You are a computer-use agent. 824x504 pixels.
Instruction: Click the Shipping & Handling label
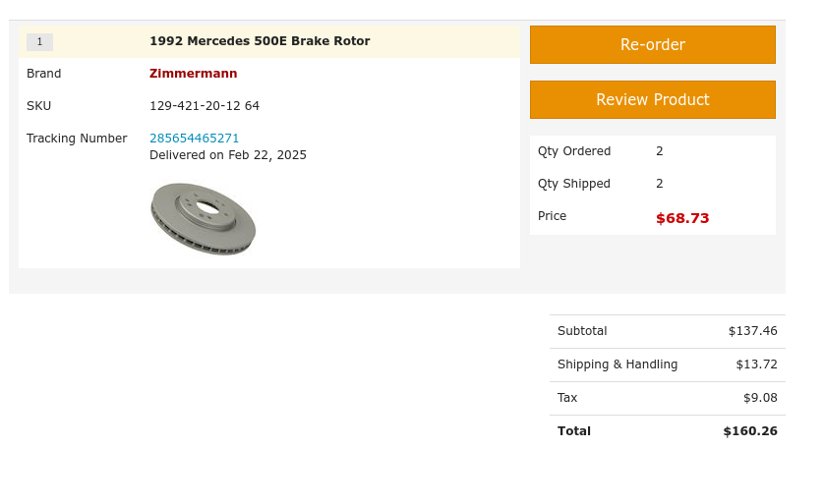point(618,364)
